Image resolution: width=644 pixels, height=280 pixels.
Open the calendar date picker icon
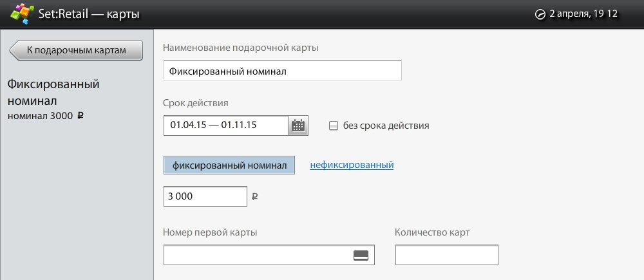pos(299,126)
